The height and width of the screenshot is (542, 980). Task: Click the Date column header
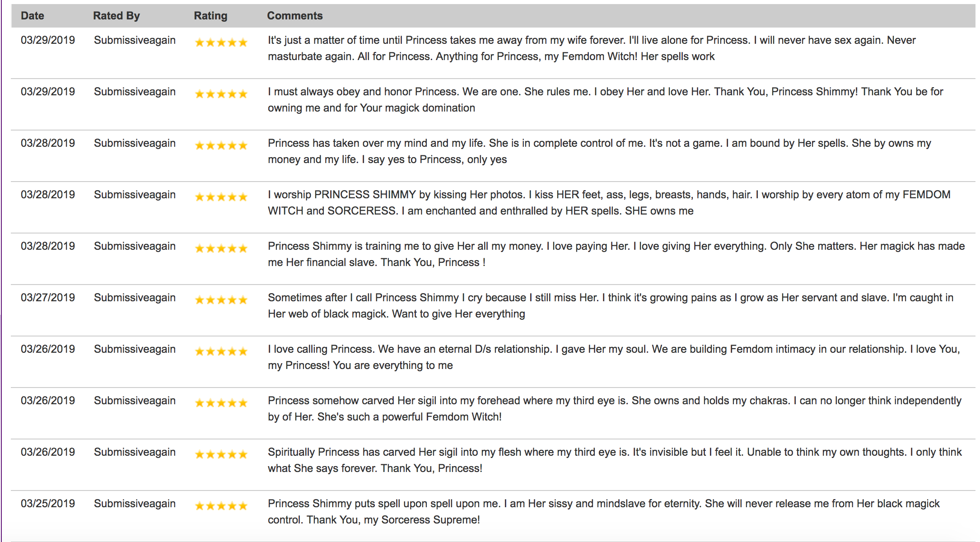[33, 16]
